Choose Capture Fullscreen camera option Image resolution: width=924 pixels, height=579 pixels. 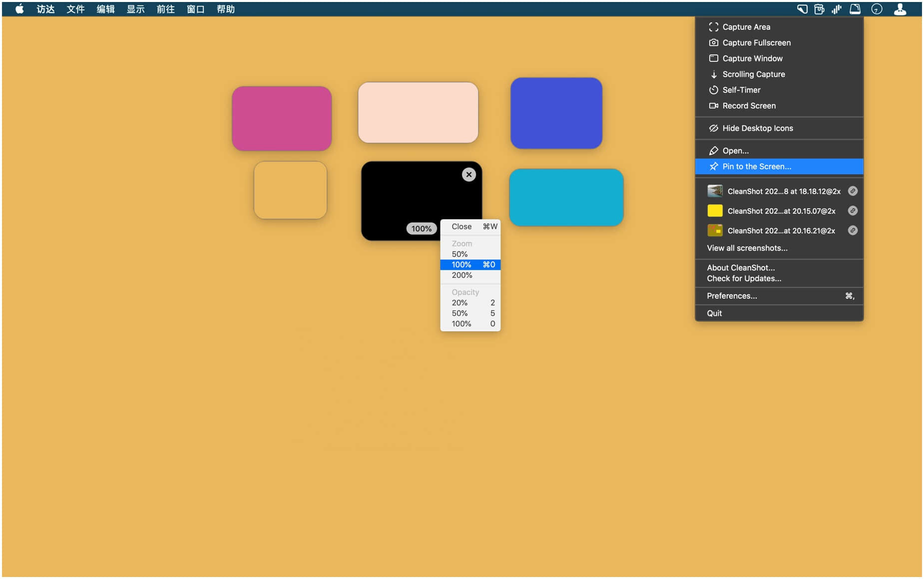(x=756, y=43)
